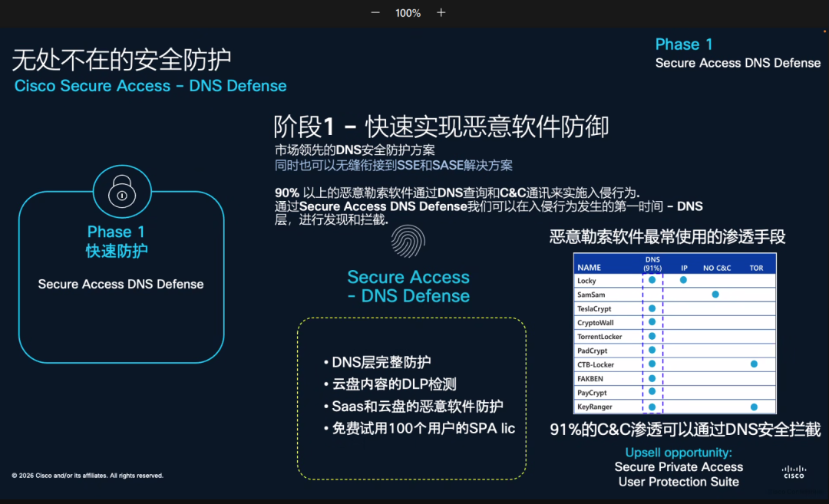The image size is (829, 504).
Task: Click the CryptoWall DNS column dot
Action: 652,321
